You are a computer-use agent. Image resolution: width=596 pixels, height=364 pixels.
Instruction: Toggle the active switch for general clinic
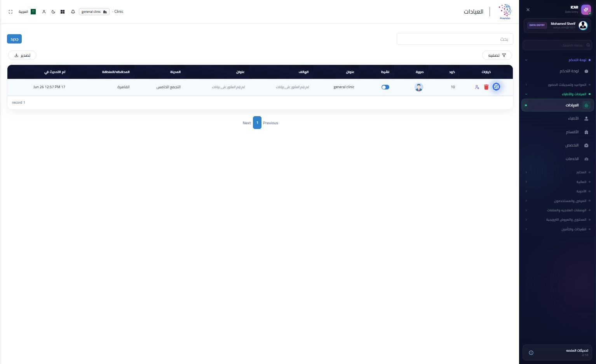click(x=385, y=87)
